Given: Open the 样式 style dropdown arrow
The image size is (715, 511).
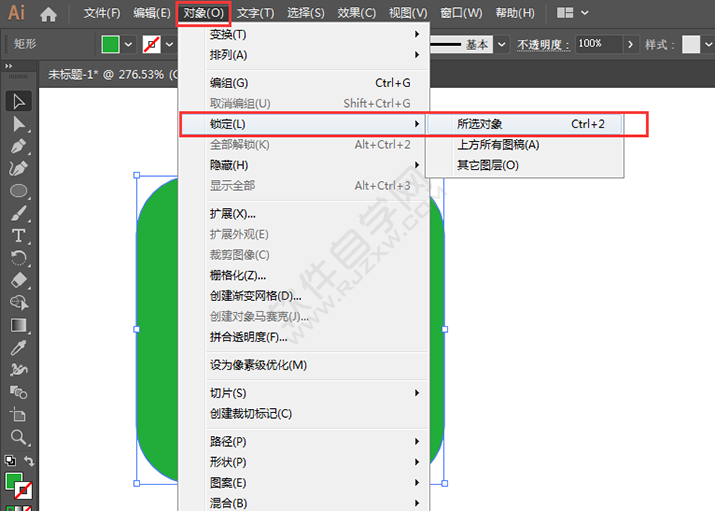Looking at the screenshot, I should (708, 44).
